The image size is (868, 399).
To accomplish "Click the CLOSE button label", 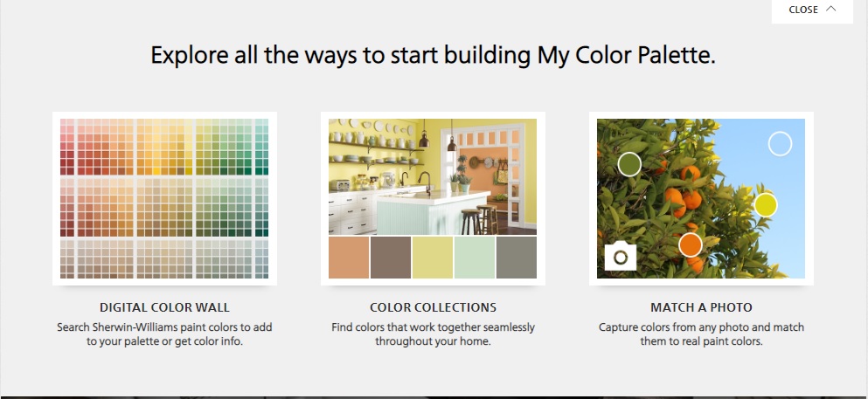I will tap(803, 10).
